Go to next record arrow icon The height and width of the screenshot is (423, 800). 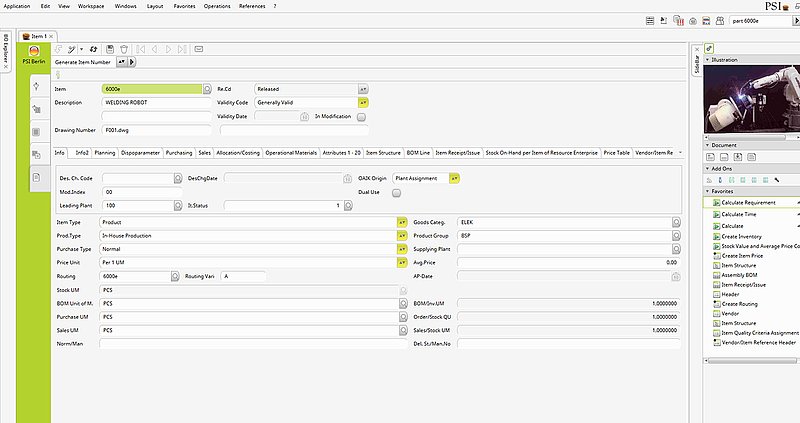[168, 49]
